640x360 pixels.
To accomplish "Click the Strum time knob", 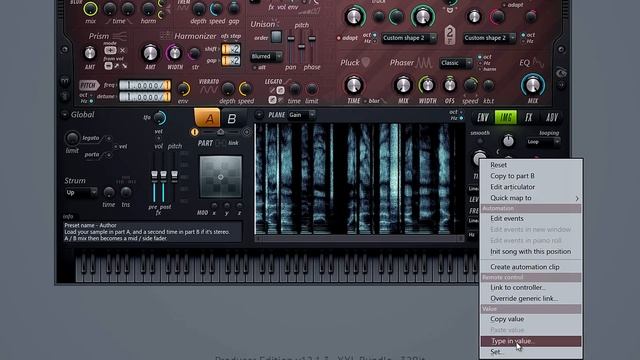I will [x=109, y=192].
